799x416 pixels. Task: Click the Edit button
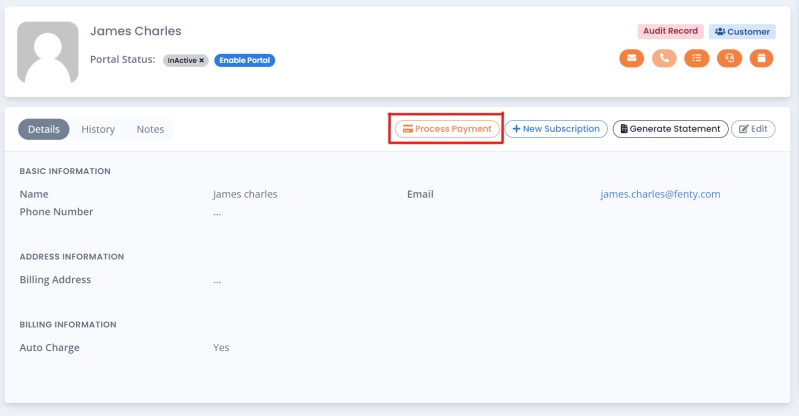click(753, 129)
